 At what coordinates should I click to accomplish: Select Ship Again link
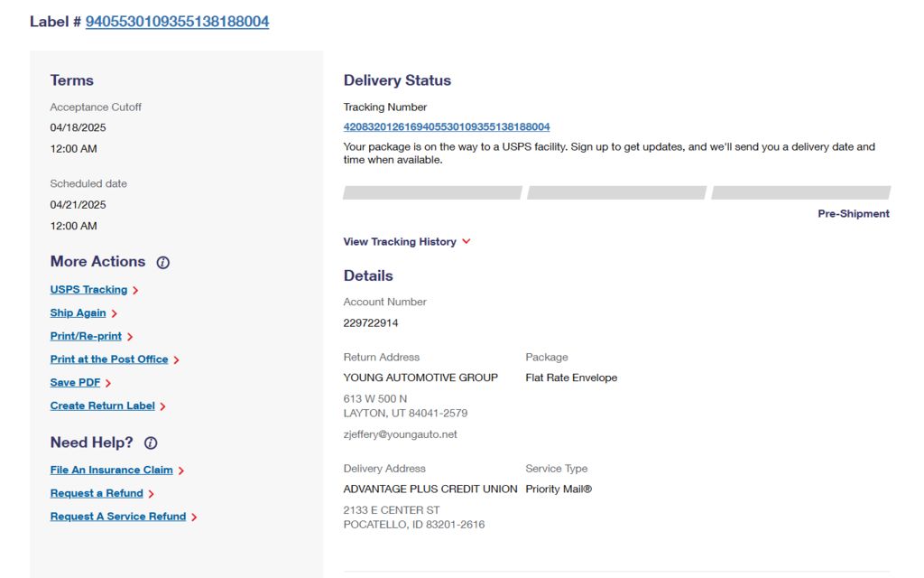(x=79, y=313)
